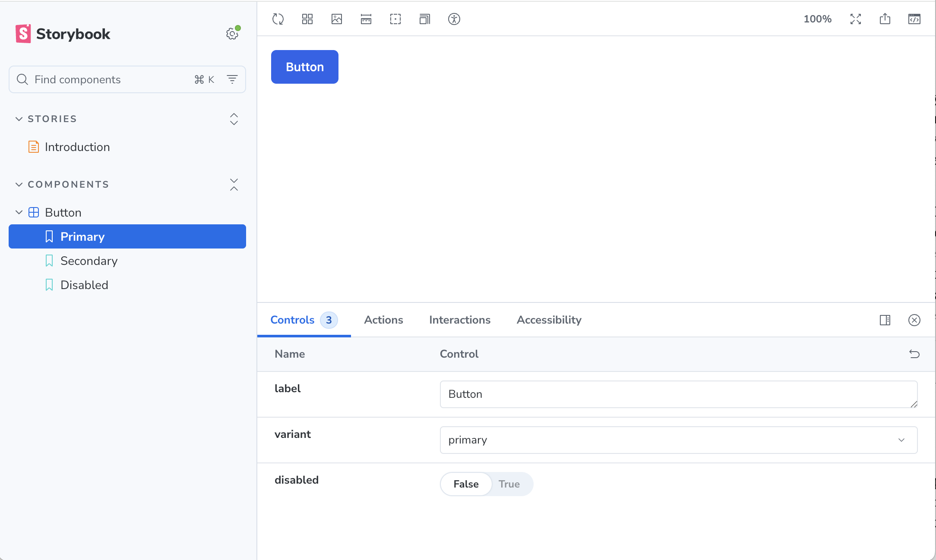
Task: Set disabled toggle to False
Action: [x=466, y=484]
